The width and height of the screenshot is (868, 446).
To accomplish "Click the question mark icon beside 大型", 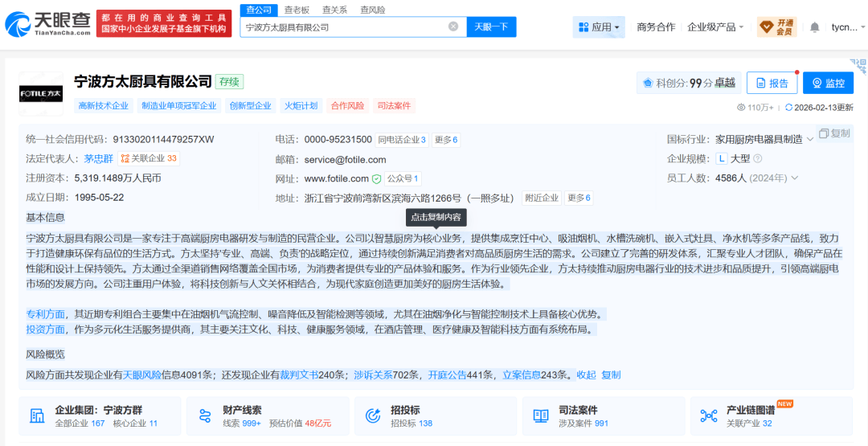I will (757, 159).
